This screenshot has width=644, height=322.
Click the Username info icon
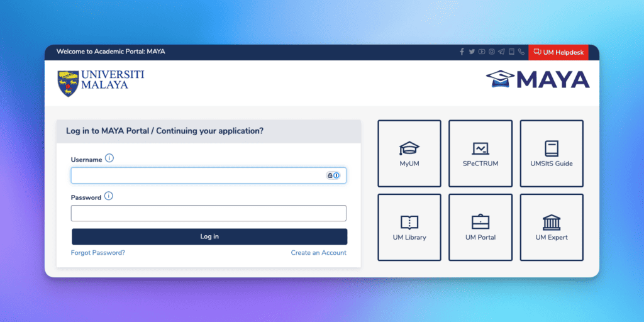pyautogui.click(x=109, y=158)
